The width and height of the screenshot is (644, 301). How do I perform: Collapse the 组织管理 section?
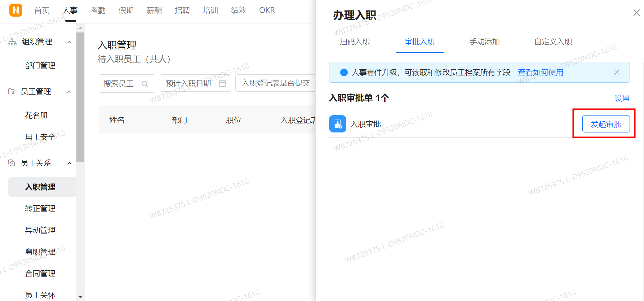(x=70, y=42)
